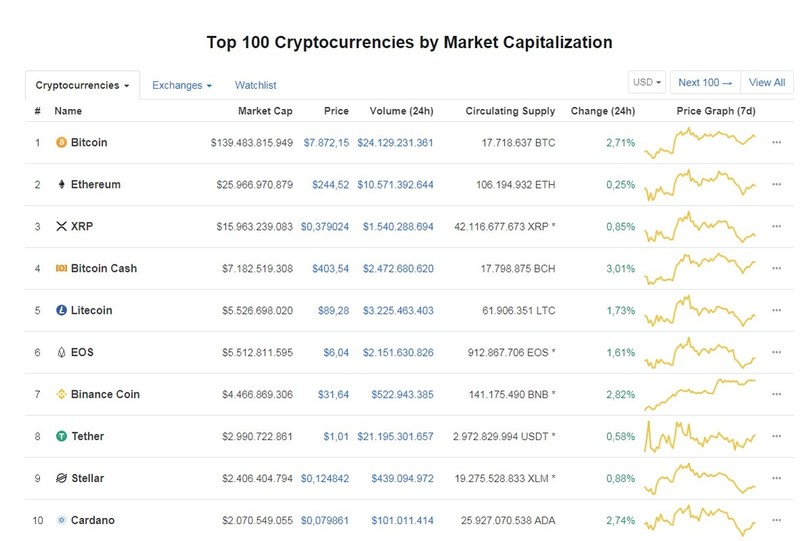Click the Tether logo icon
The width and height of the screenshot is (800, 541).
tap(61, 436)
